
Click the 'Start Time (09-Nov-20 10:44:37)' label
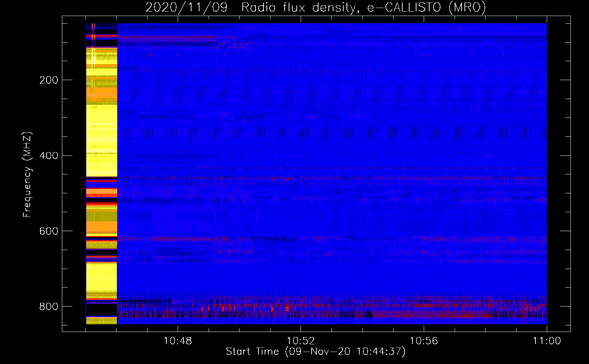point(316,352)
